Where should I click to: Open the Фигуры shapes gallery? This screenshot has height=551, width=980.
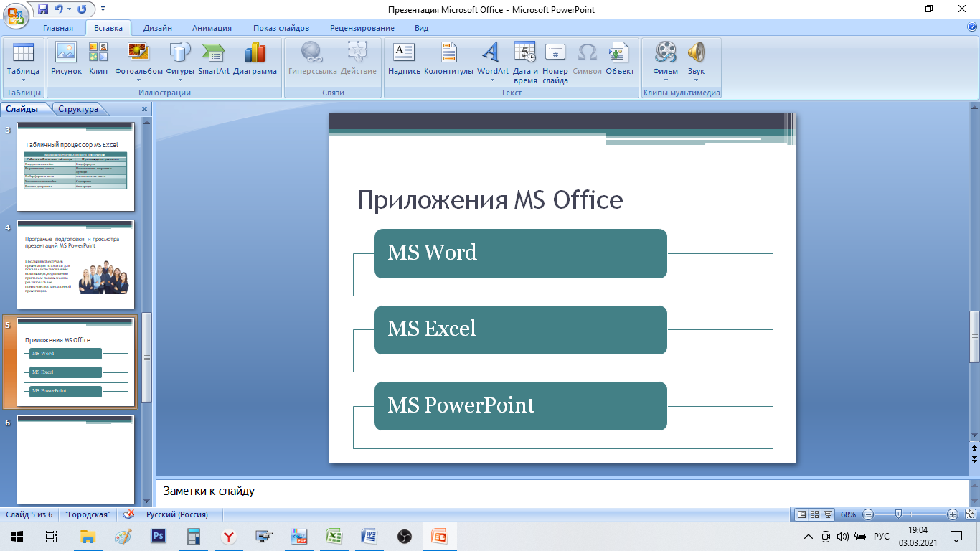click(180, 59)
